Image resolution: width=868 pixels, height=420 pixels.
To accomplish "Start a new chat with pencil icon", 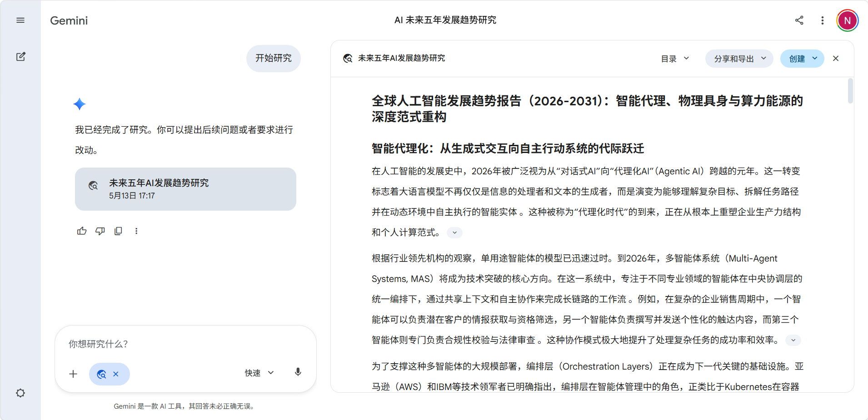I will [x=20, y=57].
